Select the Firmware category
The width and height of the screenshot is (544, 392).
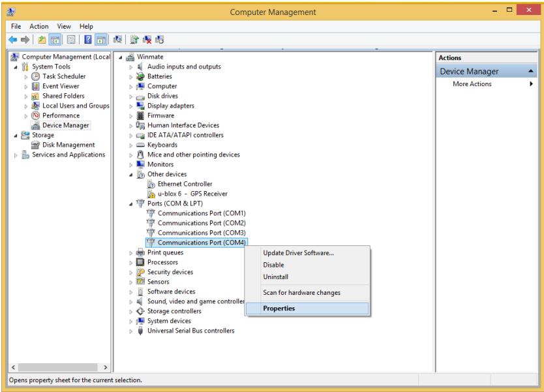(160, 115)
